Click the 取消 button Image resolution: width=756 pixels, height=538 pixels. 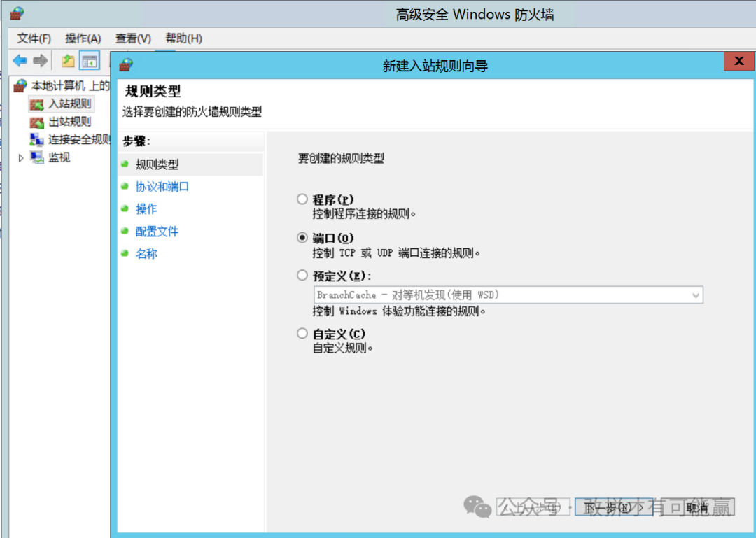click(698, 507)
